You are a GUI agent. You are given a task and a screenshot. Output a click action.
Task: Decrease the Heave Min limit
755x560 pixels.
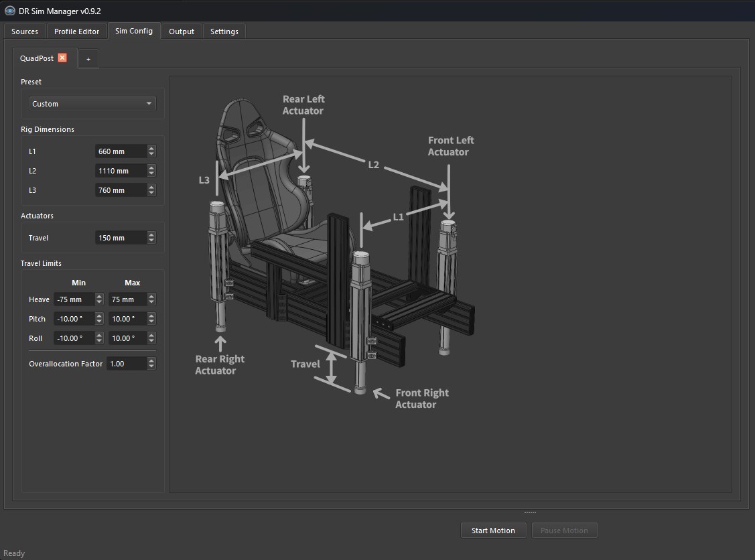pos(99,302)
